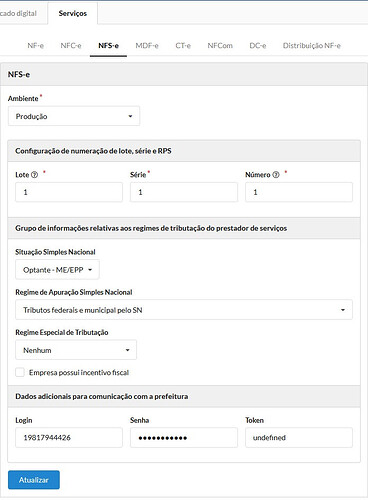This screenshot has height=500, width=368.
Task: Open Regime Especial de Tributação dropdown
Action: 76,350
